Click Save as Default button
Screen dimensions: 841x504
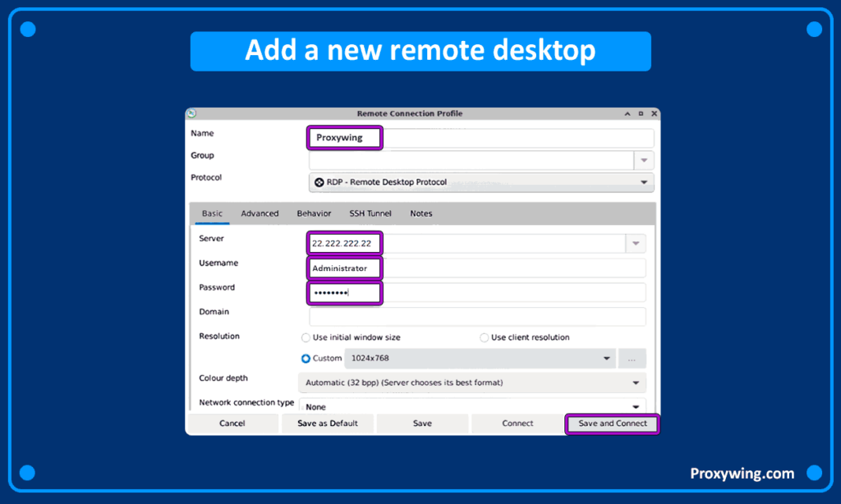pos(328,424)
